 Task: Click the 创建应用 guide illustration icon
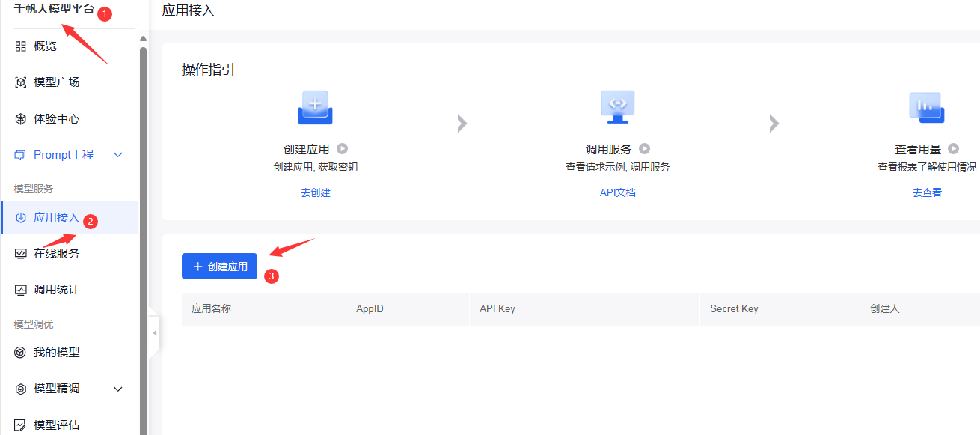click(315, 109)
